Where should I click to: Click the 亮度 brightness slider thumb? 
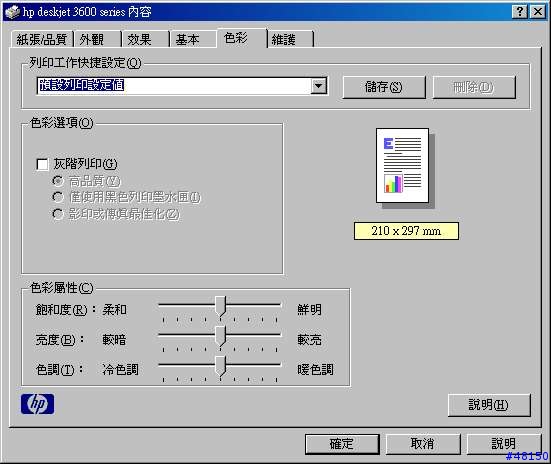[220, 336]
